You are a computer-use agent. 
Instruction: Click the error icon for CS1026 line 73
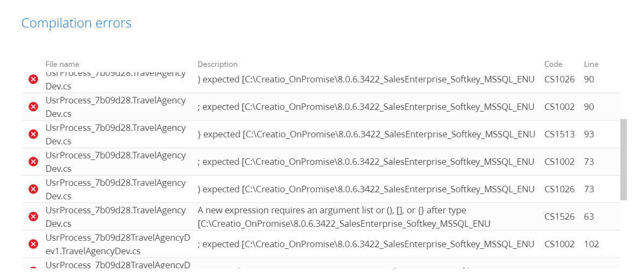point(33,189)
